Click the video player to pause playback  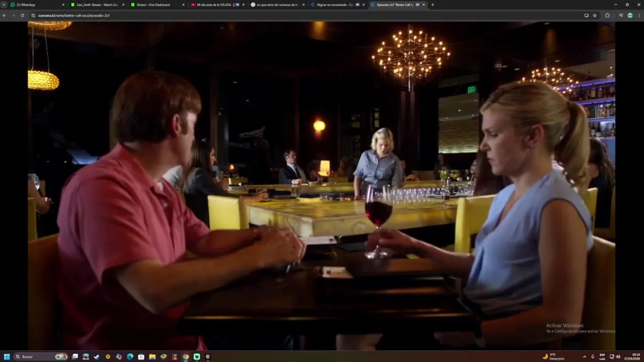pyautogui.click(x=321, y=186)
